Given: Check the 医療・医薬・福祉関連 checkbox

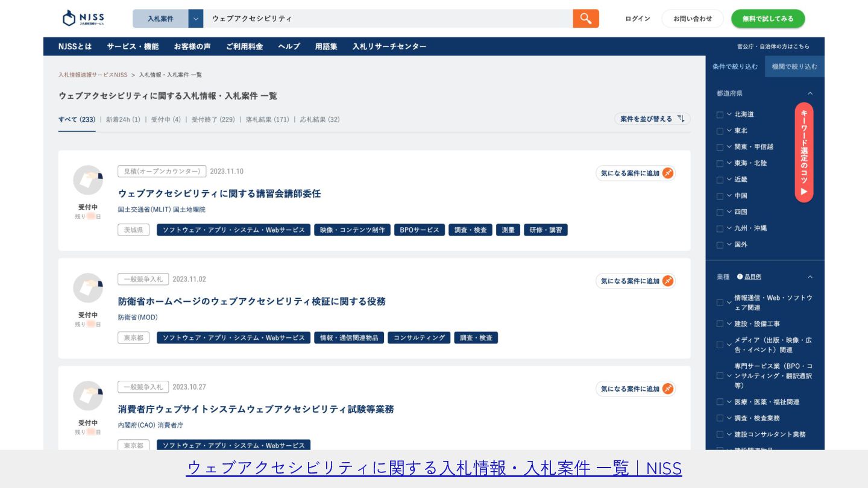Looking at the screenshot, I should click(720, 402).
